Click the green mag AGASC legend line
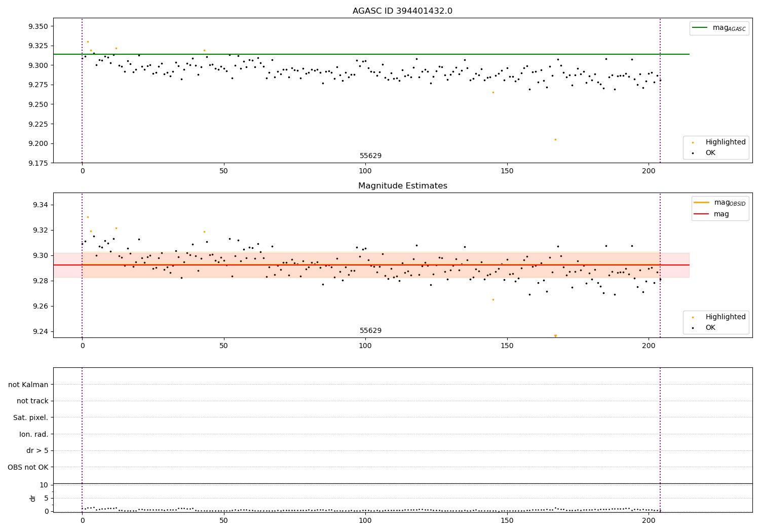Viewport: 760px width, 532px height. tap(700, 28)
